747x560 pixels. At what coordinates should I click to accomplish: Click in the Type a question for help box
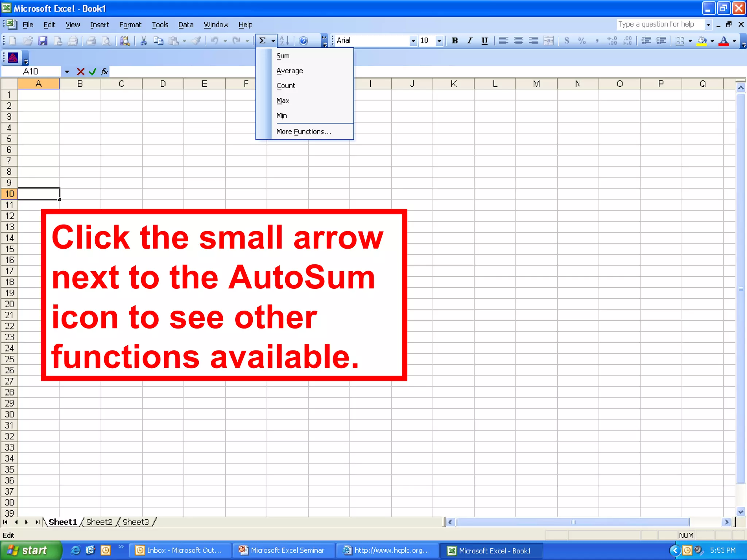coord(660,24)
